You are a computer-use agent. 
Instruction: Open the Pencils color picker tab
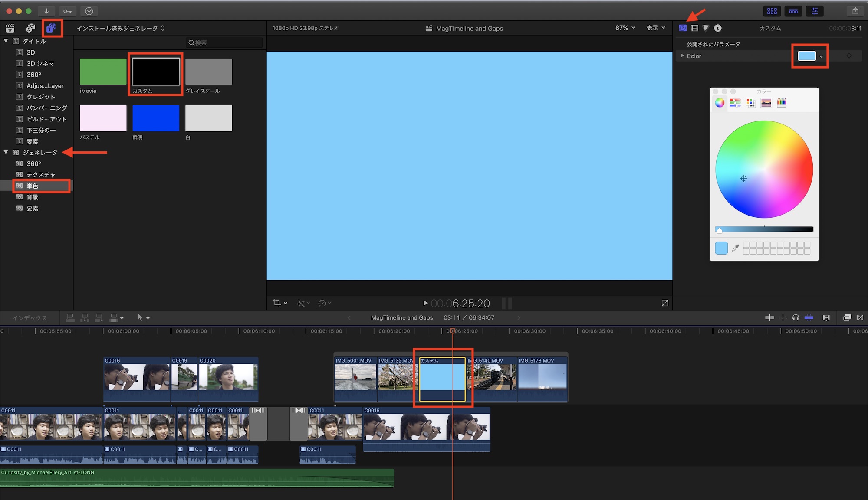pyautogui.click(x=781, y=103)
